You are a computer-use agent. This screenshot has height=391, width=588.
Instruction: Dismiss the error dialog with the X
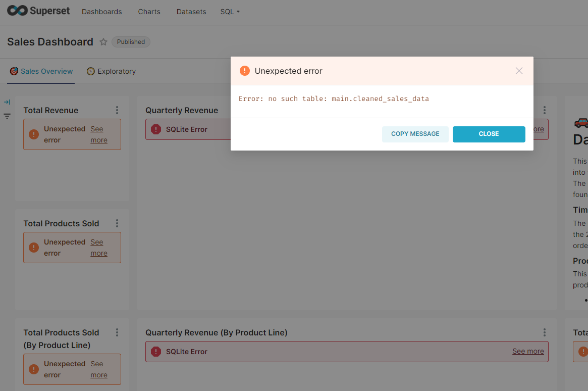click(519, 71)
